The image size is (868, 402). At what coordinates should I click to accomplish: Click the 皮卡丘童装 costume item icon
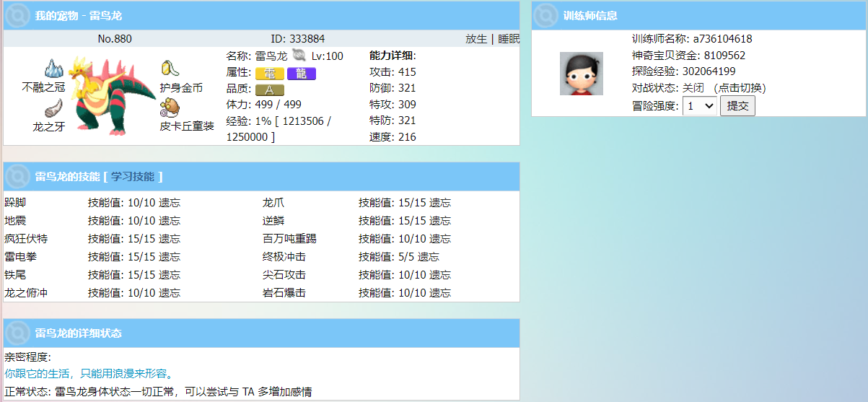169,108
